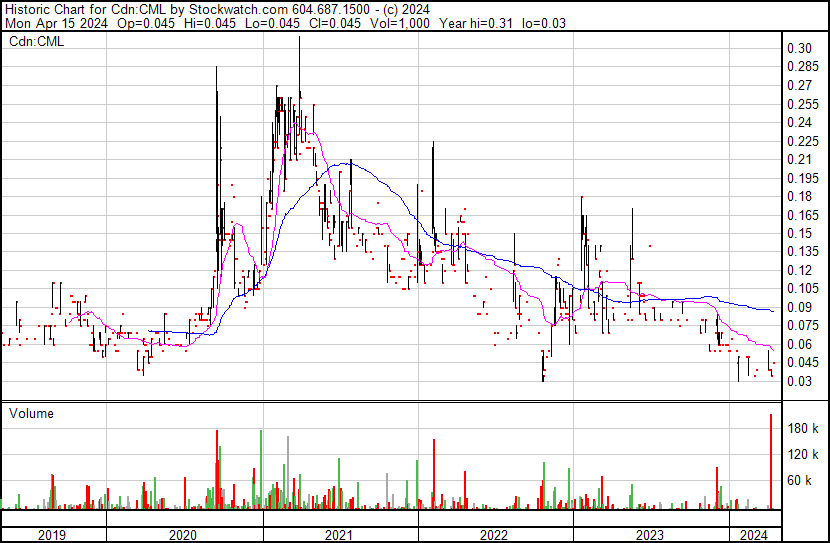Select the 2024 year label on the time axis

(752, 535)
